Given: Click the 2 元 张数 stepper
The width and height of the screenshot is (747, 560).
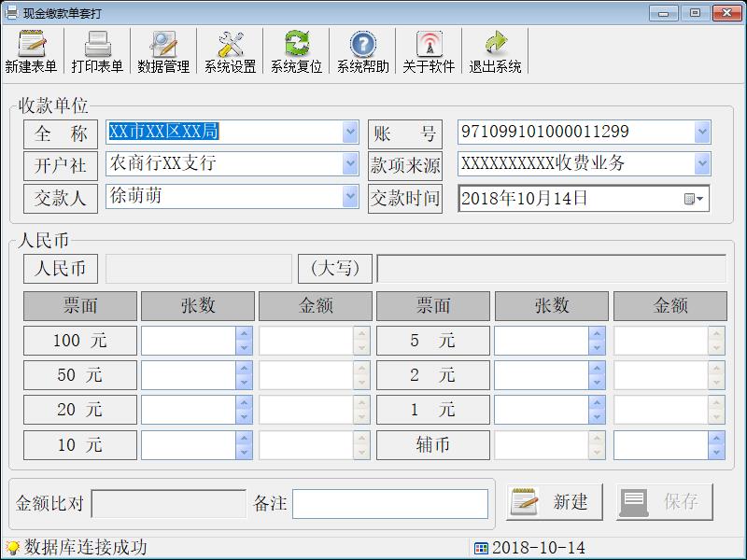Looking at the screenshot, I should click(x=597, y=375).
